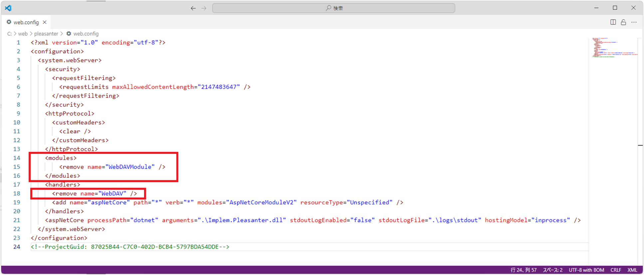Minimize the VS Code window
The width and height of the screenshot is (644, 275).
[x=596, y=8]
